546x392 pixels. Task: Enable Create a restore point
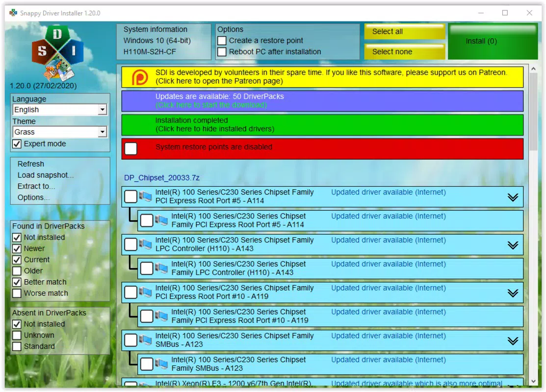pos(222,41)
